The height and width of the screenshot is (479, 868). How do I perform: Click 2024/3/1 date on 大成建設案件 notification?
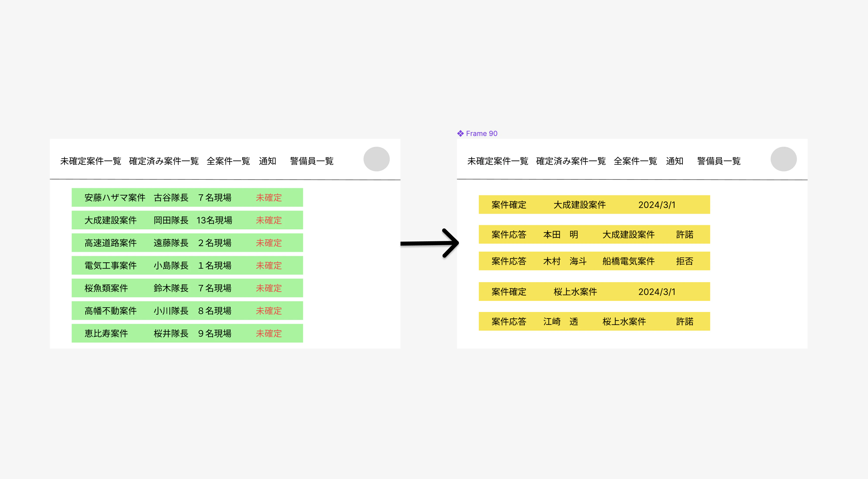[x=657, y=205]
